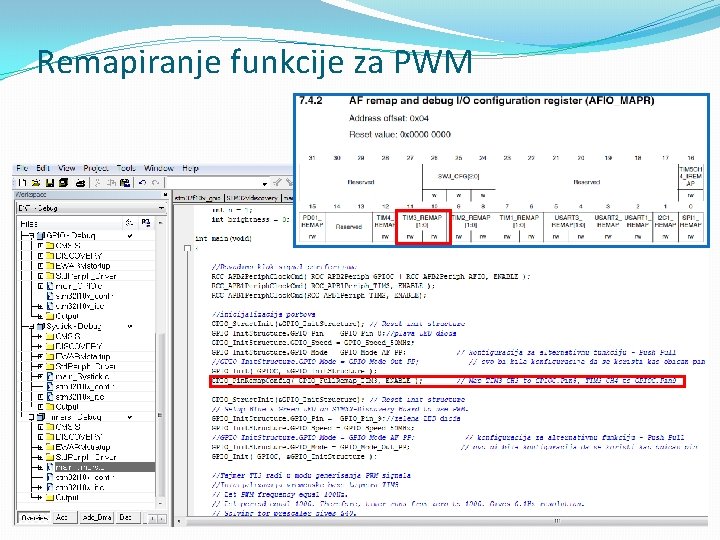Switch to the STM32vldiscovery editor tab

coord(252,198)
